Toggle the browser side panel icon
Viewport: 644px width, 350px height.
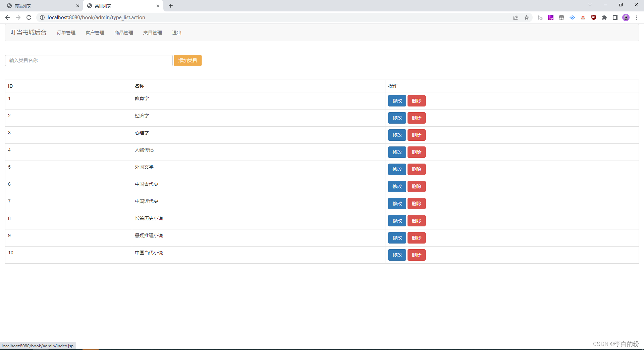coord(615,17)
